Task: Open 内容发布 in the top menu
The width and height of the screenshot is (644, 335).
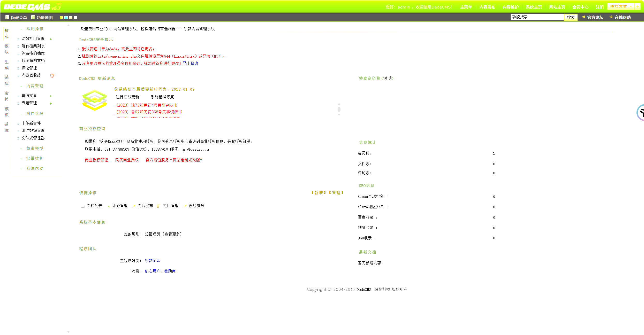Action: tap(487, 7)
